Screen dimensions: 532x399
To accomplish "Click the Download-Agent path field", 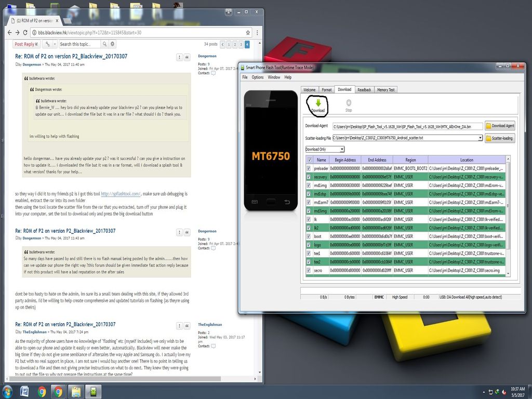I will (x=407, y=127).
